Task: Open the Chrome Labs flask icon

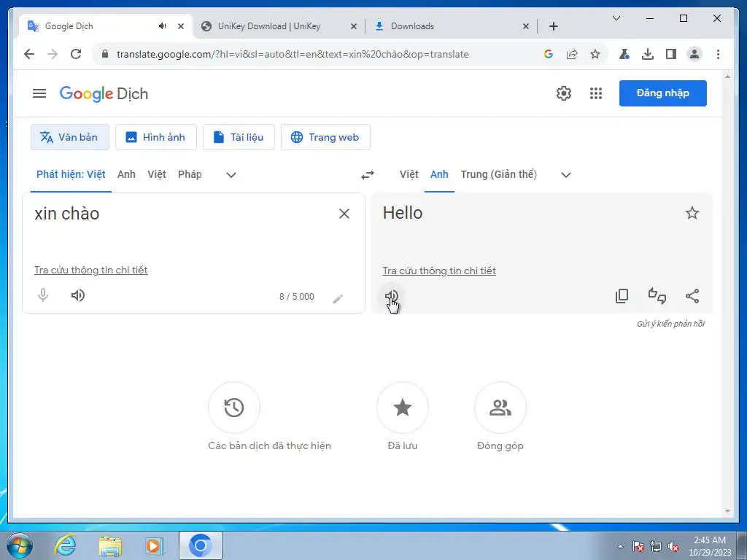Action: point(624,54)
